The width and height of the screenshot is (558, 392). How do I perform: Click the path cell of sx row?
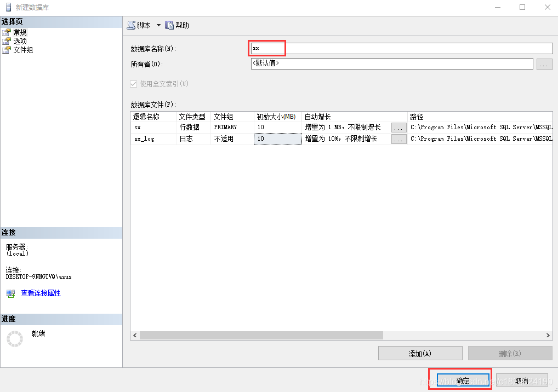coord(480,127)
